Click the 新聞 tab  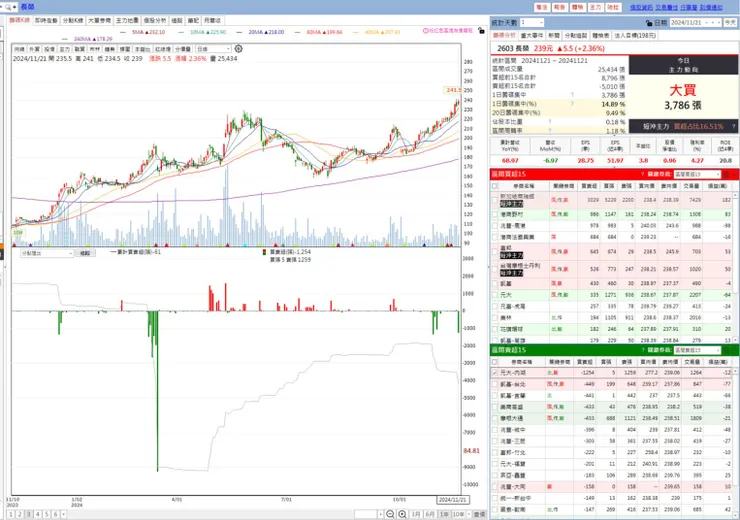(554, 35)
